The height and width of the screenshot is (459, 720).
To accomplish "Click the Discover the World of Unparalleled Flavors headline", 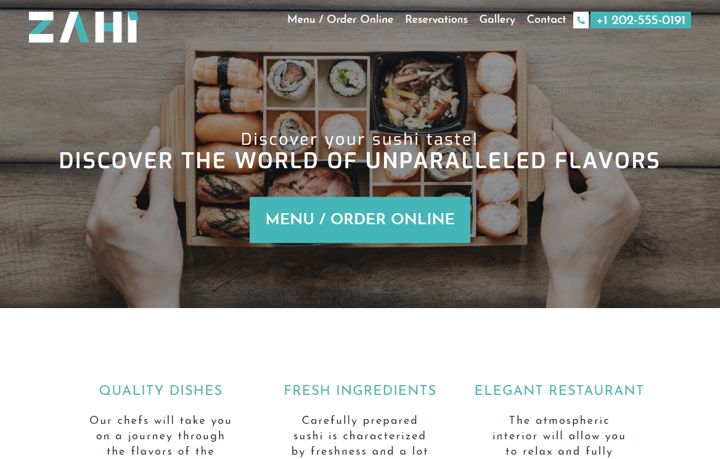I will tap(359, 161).
